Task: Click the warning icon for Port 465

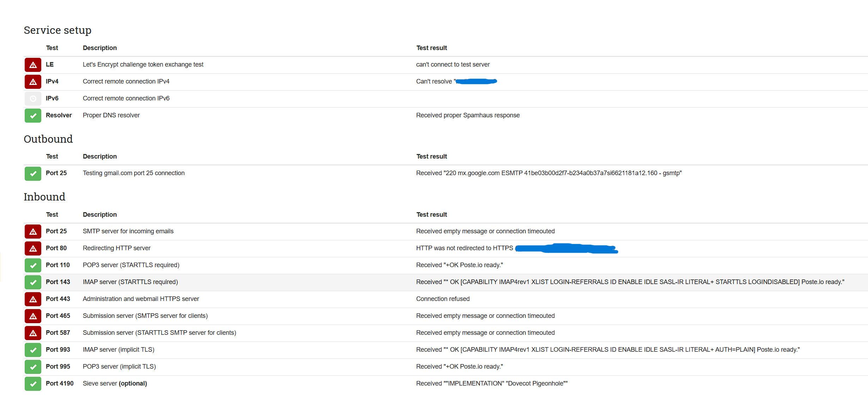Action: click(x=33, y=316)
